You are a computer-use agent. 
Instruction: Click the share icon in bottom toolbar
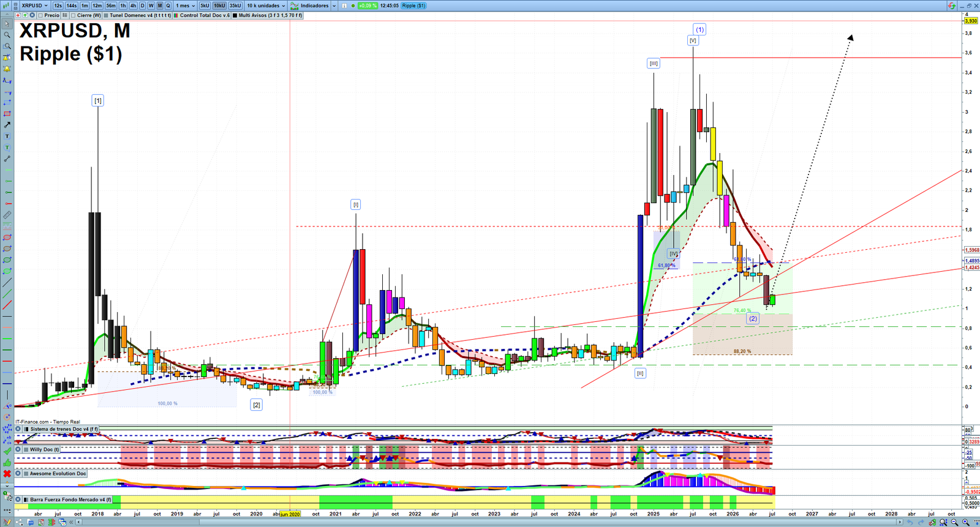coord(20,522)
